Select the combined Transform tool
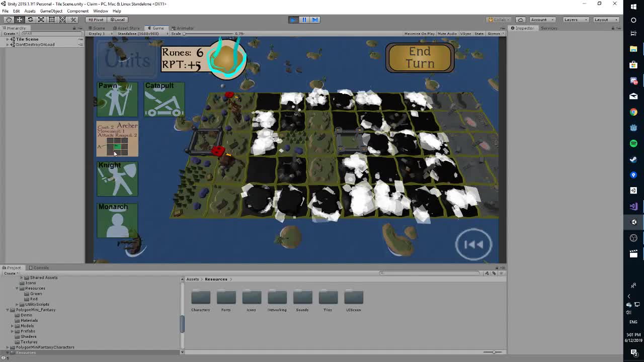The height and width of the screenshot is (362, 644). pos(62,20)
